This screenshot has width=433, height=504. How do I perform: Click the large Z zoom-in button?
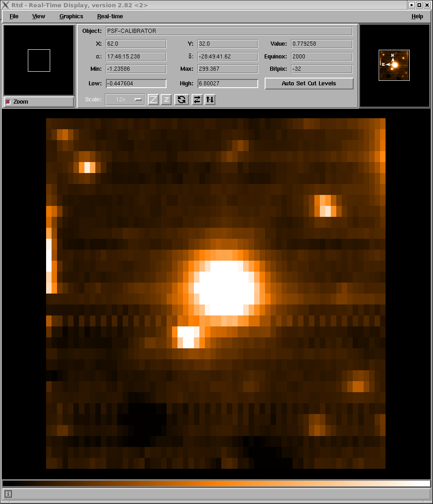[x=153, y=100]
